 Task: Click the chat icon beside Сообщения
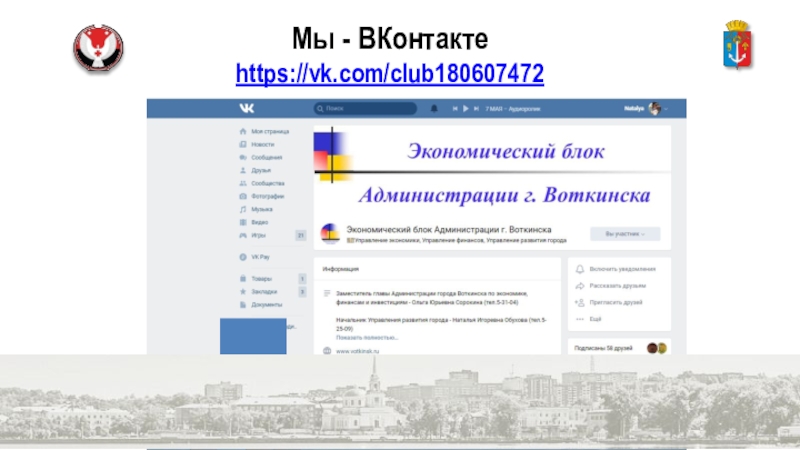243,157
